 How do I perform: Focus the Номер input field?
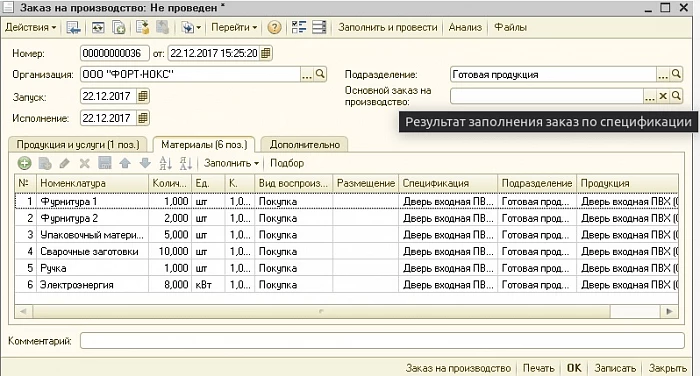[x=115, y=53]
